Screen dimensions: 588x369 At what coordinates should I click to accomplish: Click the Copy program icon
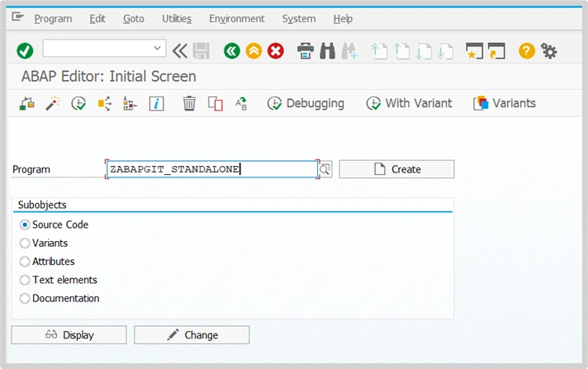click(x=216, y=103)
